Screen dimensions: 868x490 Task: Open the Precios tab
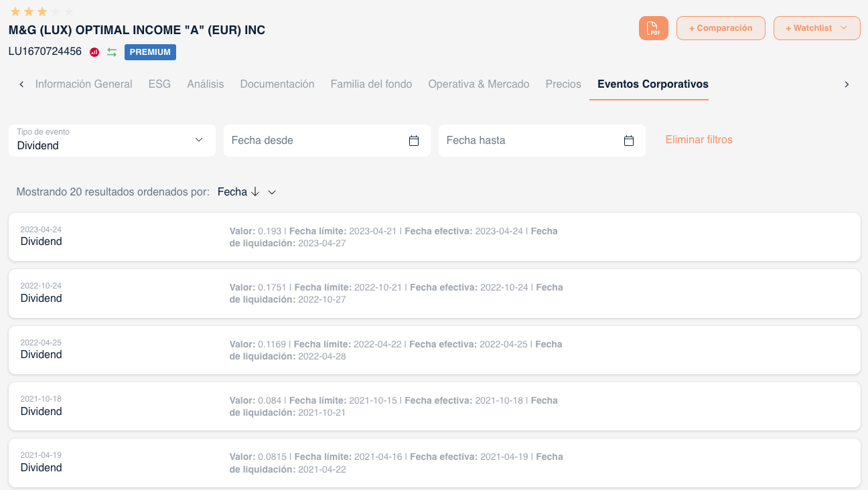tap(563, 84)
